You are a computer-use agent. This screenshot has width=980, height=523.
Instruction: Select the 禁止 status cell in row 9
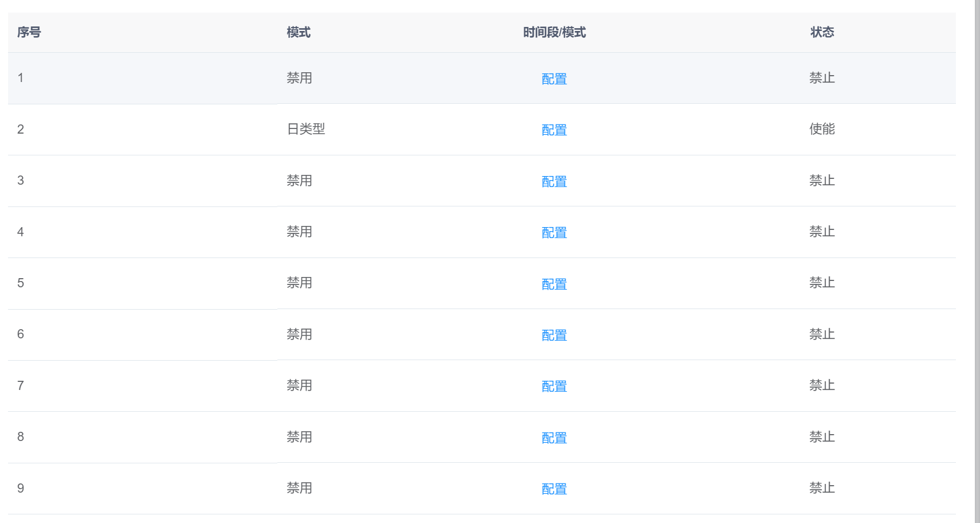[822, 488]
